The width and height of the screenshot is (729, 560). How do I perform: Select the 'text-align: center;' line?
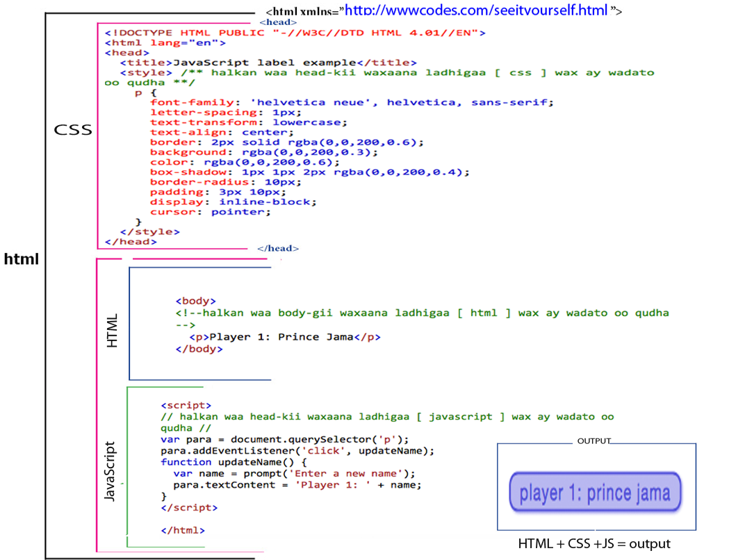(222, 133)
